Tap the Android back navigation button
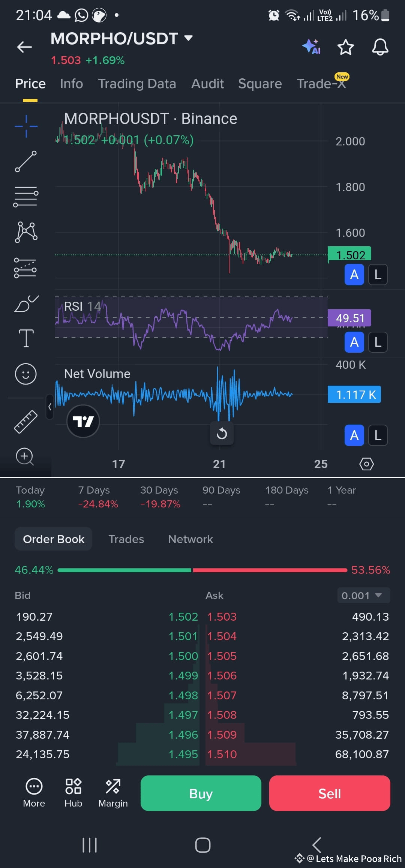405x868 pixels. tap(316, 845)
